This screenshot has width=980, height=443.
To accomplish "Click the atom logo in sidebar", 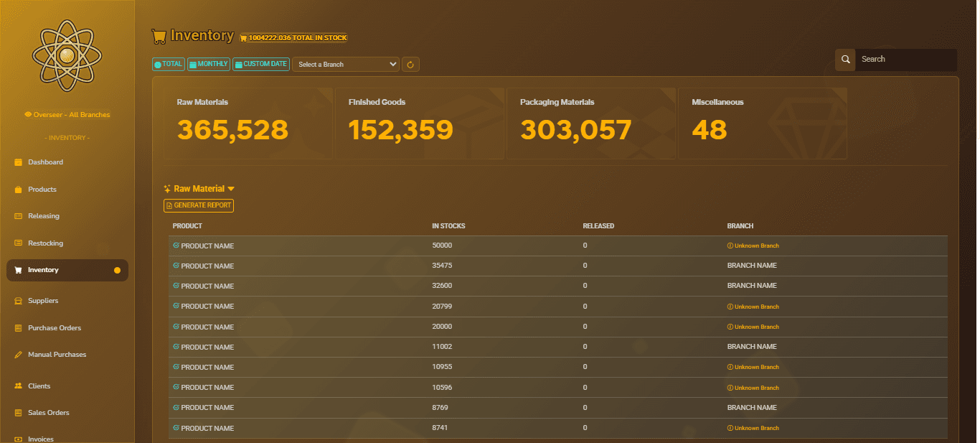I will [67, 55].
